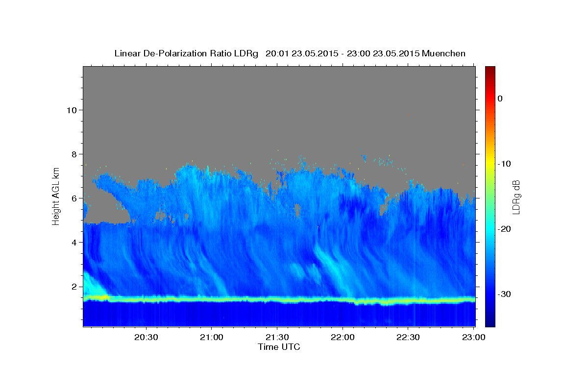Click the 'LDRg dB' colorbar label

click(516, 197)
